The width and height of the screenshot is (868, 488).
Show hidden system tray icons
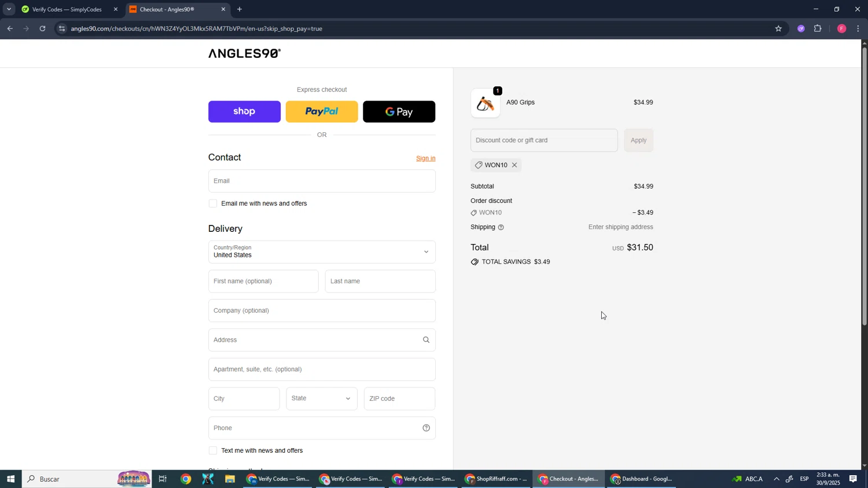tap(776, 479)
